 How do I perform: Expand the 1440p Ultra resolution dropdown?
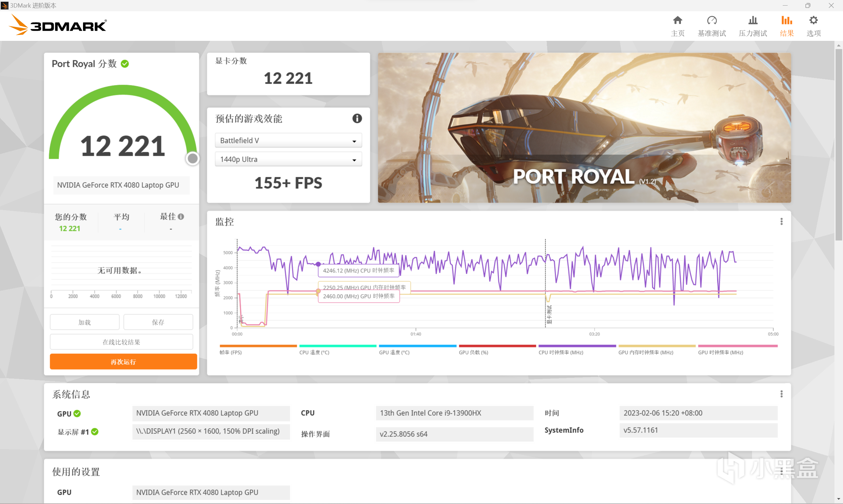288,159
